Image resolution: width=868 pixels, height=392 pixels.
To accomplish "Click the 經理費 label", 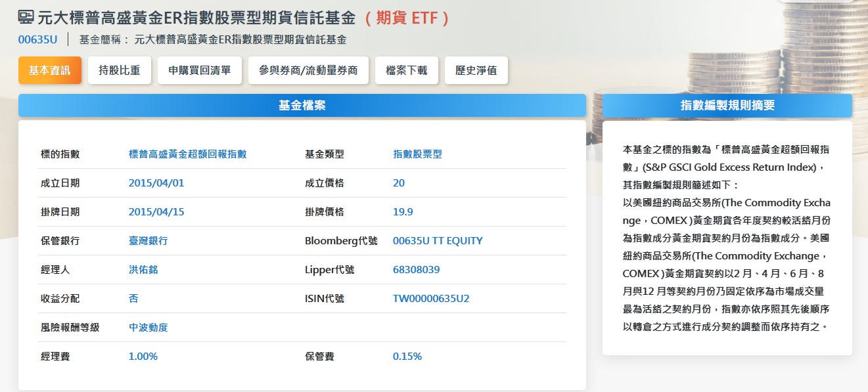I will pos(55,357).
